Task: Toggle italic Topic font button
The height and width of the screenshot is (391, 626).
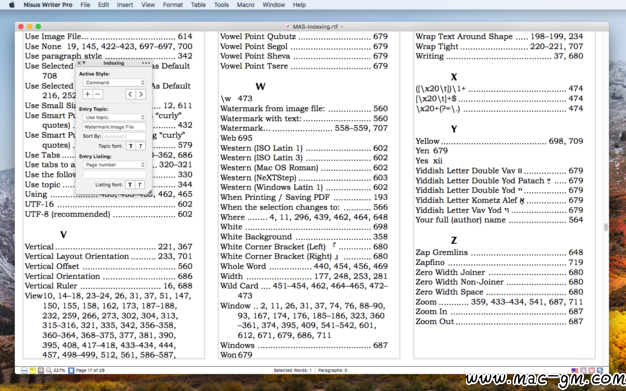Action: pyautogui.click(x=141, y=146)
